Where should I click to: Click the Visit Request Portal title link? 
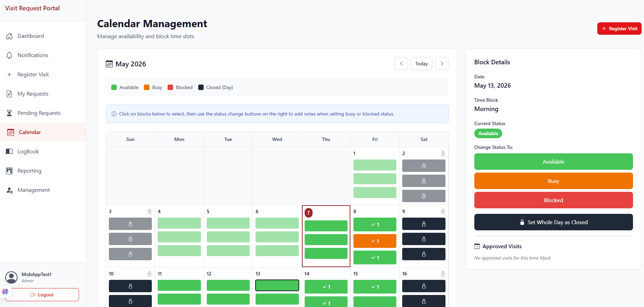pos(32,8)
